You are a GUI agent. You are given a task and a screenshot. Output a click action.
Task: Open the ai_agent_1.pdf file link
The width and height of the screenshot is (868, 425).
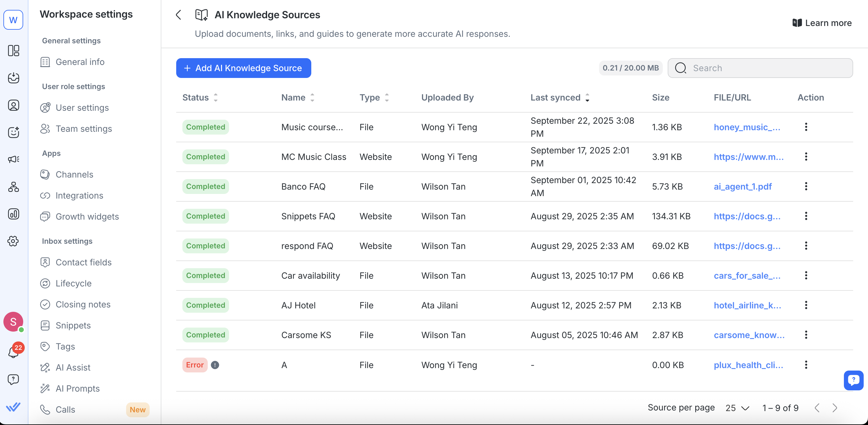[x=742, y=187]
